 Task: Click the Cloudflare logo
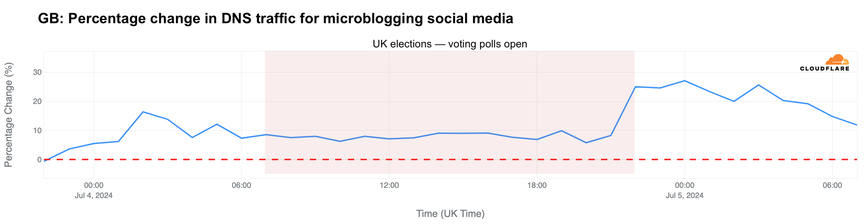click(824, 63)
